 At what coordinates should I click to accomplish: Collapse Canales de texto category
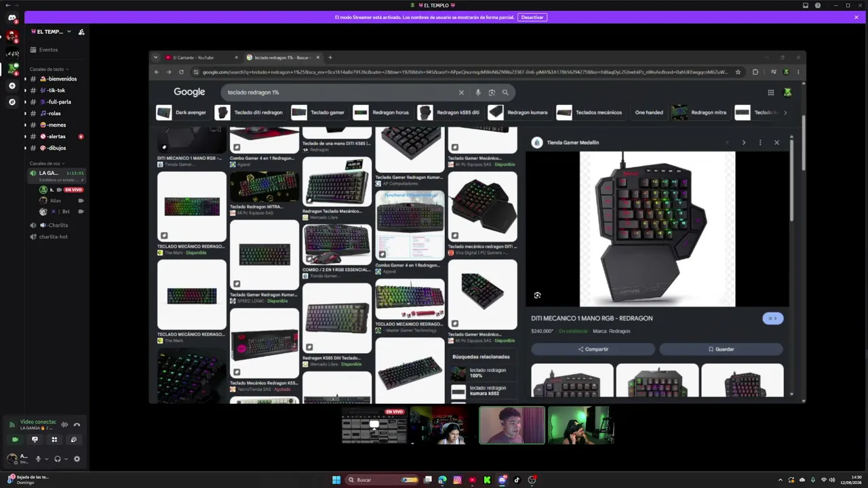[x=49, y=69]
